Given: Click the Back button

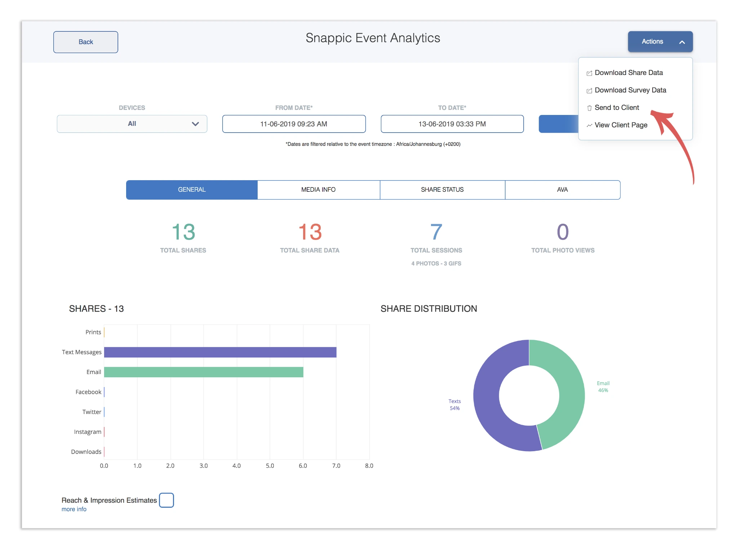Looking at the screenshot, I should point(86,42).
